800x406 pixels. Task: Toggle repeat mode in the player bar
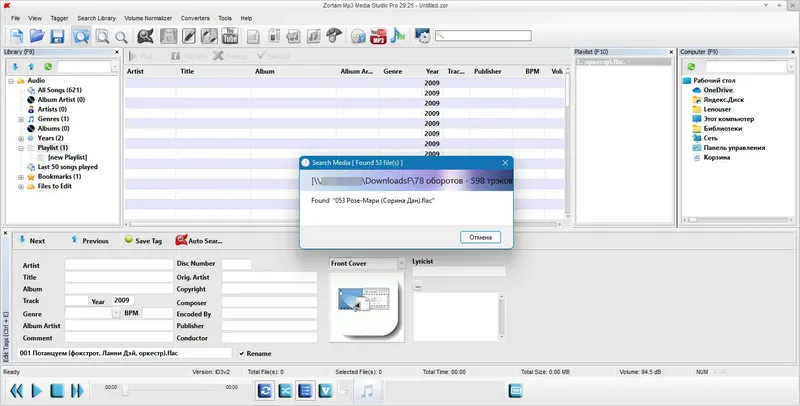[265, 391]
